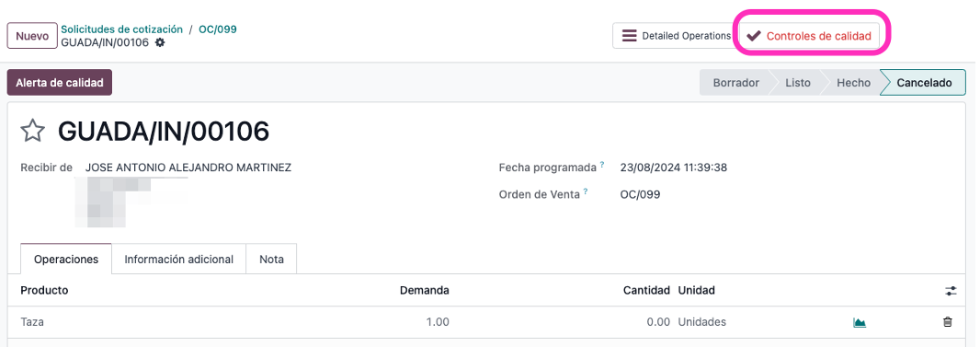The height and width of the screenshot is (347, 980).
Task: Click the Nuevo button
Action: pyautogui.click(x=32, y=36)
